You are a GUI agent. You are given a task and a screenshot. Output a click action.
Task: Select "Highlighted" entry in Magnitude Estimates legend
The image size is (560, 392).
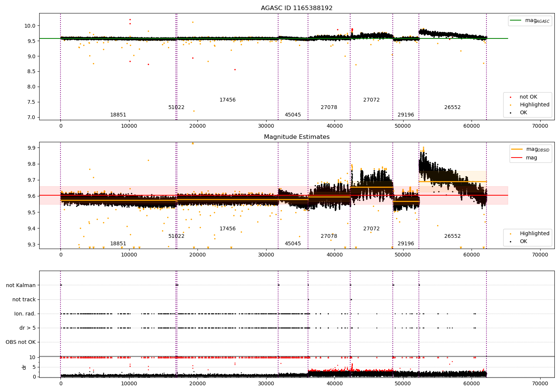point(535,234)
